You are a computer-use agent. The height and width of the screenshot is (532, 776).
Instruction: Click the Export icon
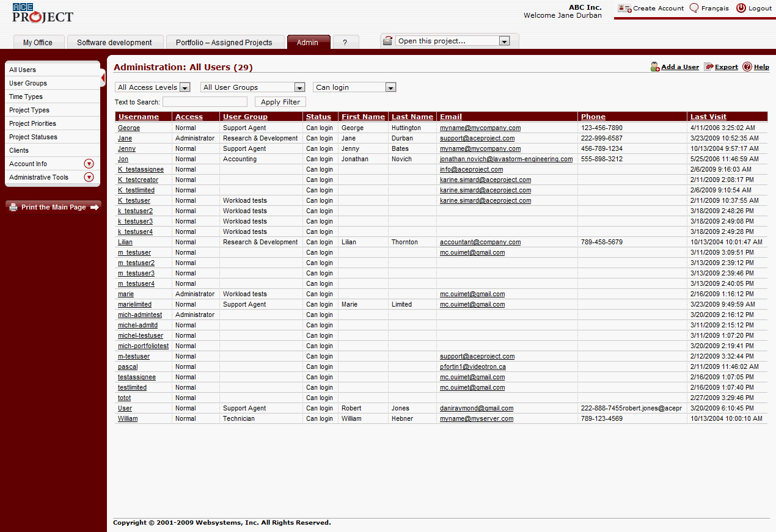(x=709, y=67)
